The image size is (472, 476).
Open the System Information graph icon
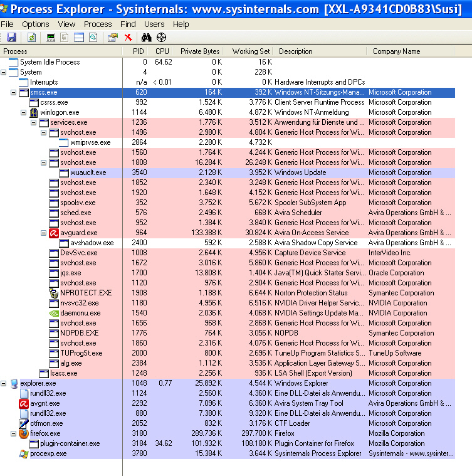(51, 38)
